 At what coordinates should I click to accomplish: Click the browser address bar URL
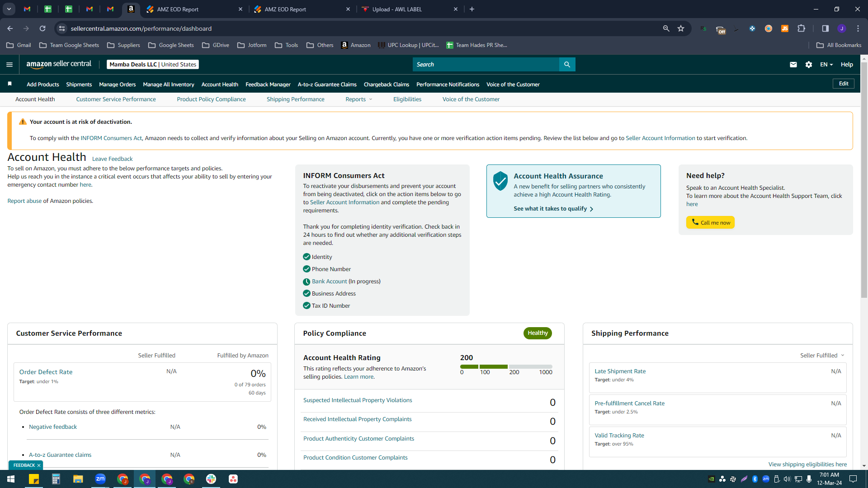pos(141,28)
